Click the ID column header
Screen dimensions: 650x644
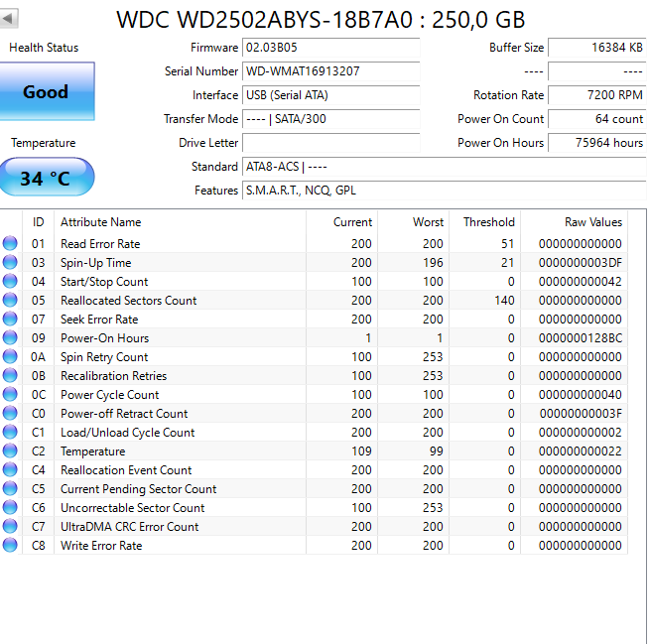(x=38, y=222)
